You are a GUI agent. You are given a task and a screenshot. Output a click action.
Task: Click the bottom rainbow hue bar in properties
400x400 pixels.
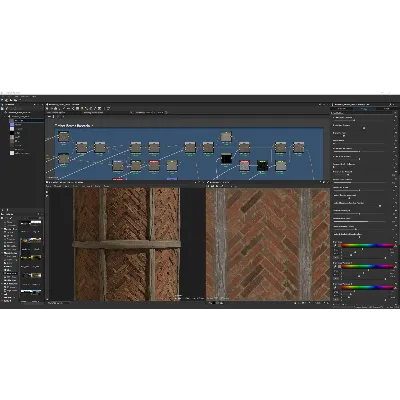pyautogui.click(x=368, y=287)
